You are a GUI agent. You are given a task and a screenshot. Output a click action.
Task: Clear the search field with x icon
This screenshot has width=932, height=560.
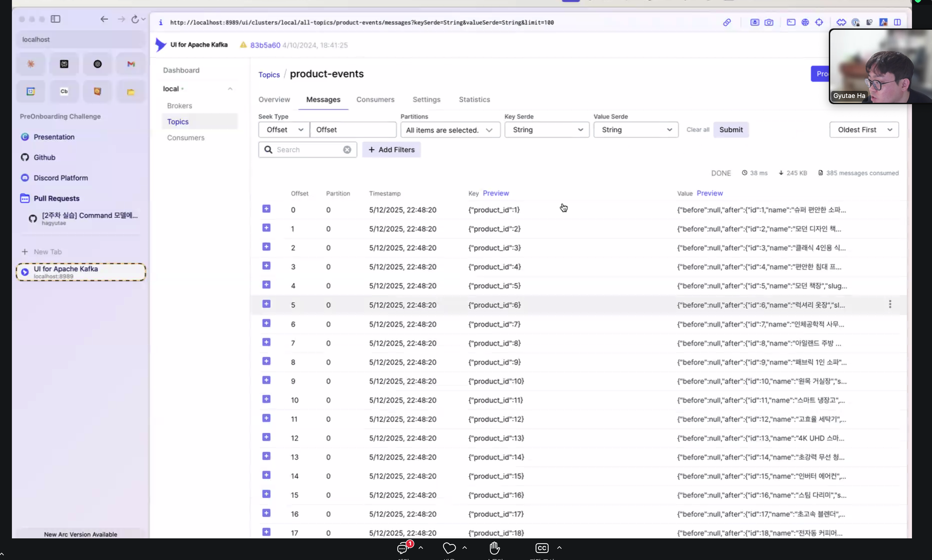coord(347,150)
